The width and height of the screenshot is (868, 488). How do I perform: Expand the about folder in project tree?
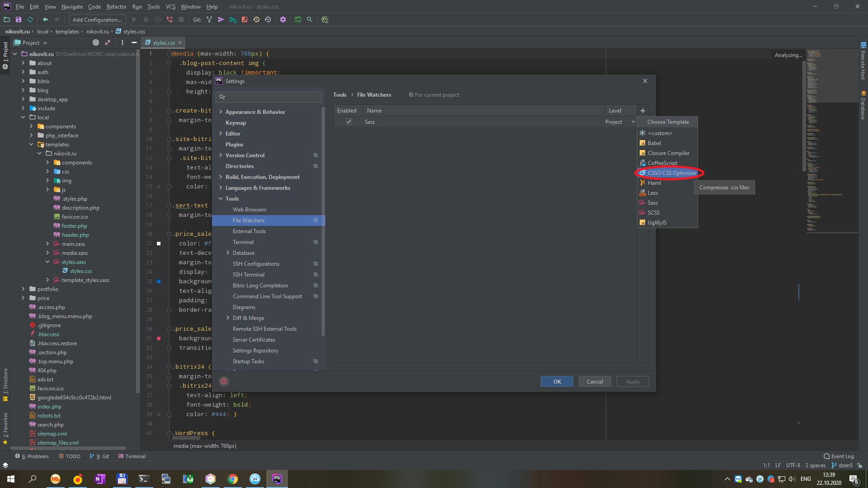coord(23,63)
